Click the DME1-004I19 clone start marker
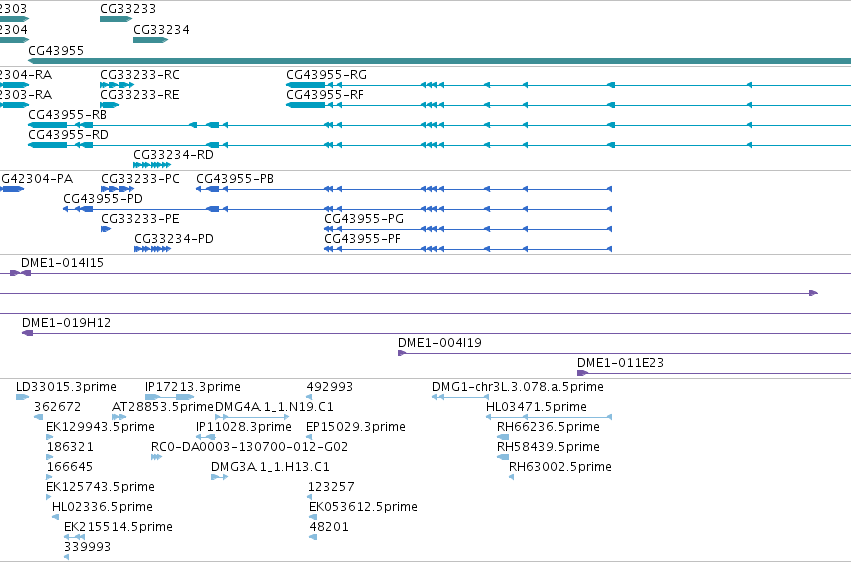Viewport: 851px width, 562px height. [402, 354]
